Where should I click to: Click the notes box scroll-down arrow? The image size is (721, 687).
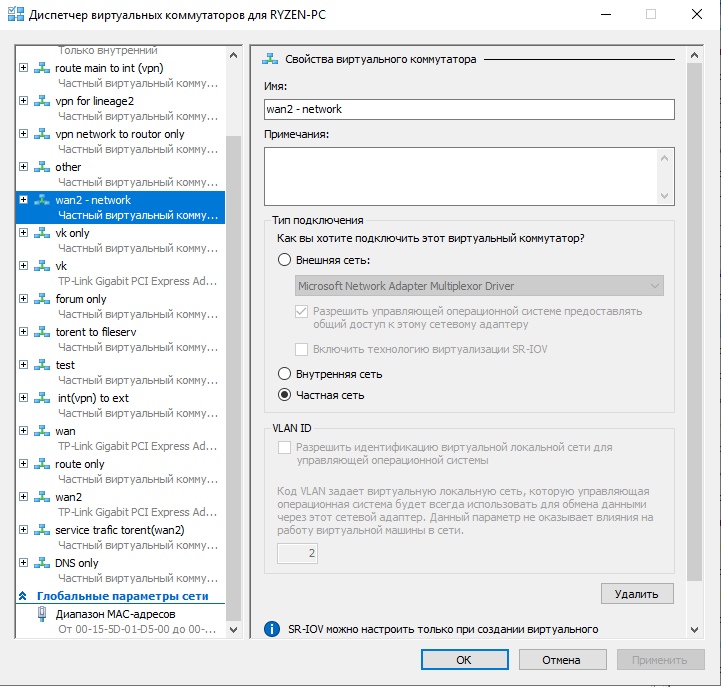click(664, 196)
